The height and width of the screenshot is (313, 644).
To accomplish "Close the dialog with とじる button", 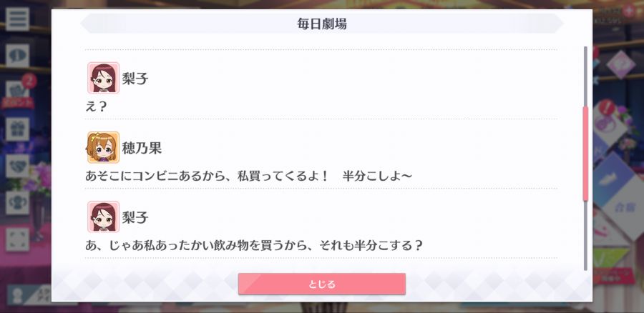I will click(x=321, y=284).
